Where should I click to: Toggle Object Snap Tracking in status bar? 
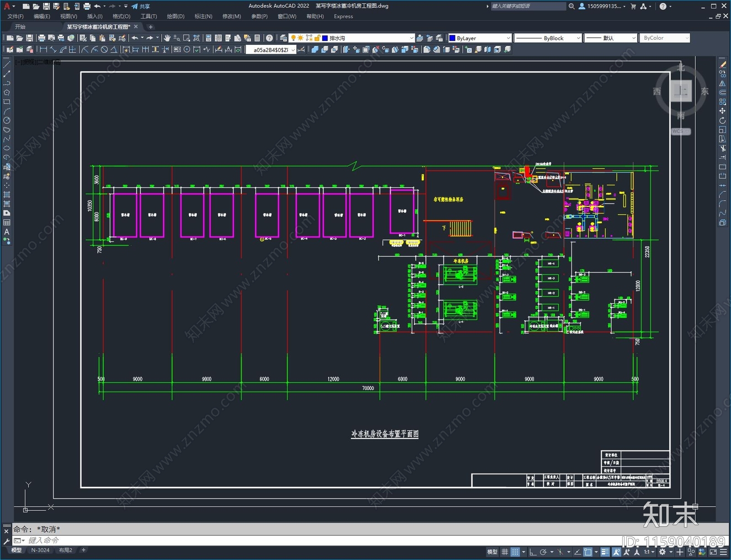[x=577, y=552]
